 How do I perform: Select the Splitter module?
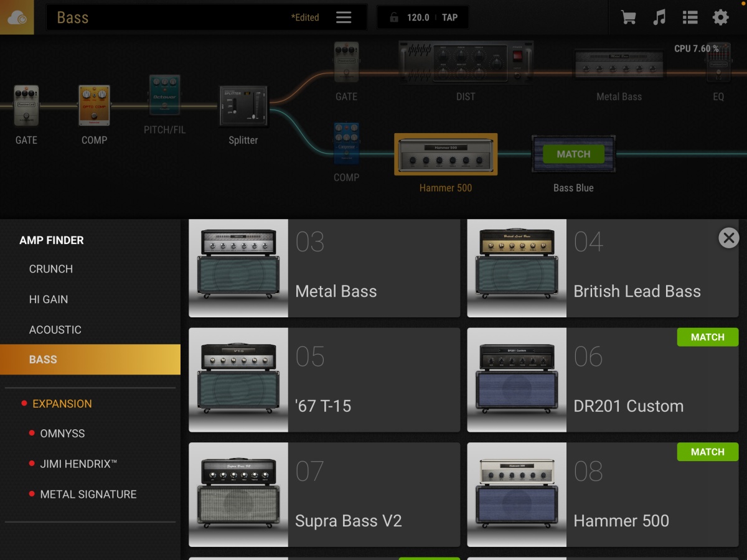point(243,105)
